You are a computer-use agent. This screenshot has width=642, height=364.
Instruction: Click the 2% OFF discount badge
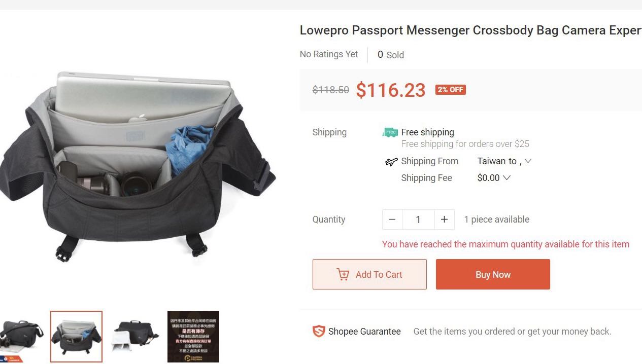[450, 90]
